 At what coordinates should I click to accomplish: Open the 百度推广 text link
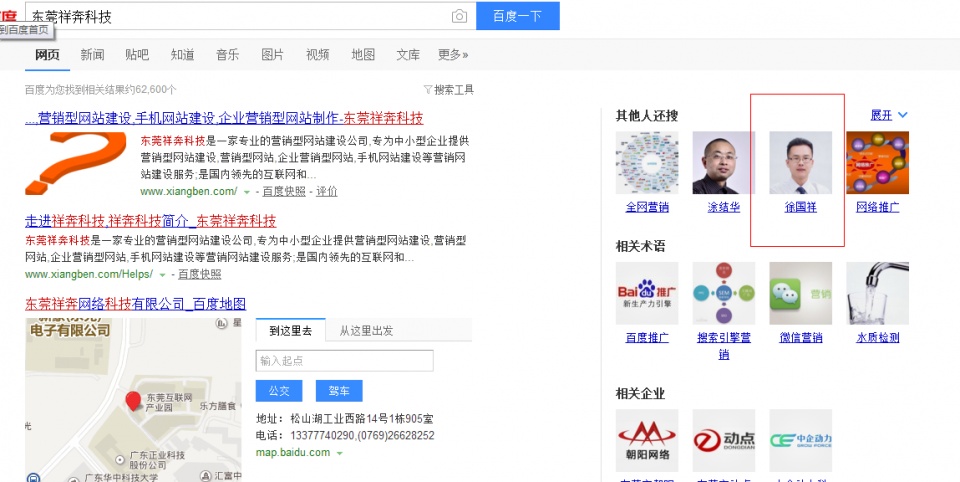(x=647, y=337)
